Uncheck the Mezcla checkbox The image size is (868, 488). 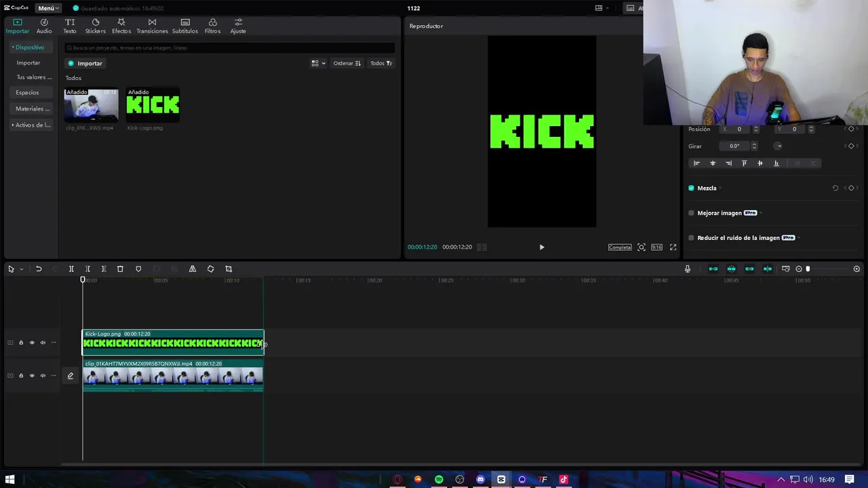[x=691, y=188]
